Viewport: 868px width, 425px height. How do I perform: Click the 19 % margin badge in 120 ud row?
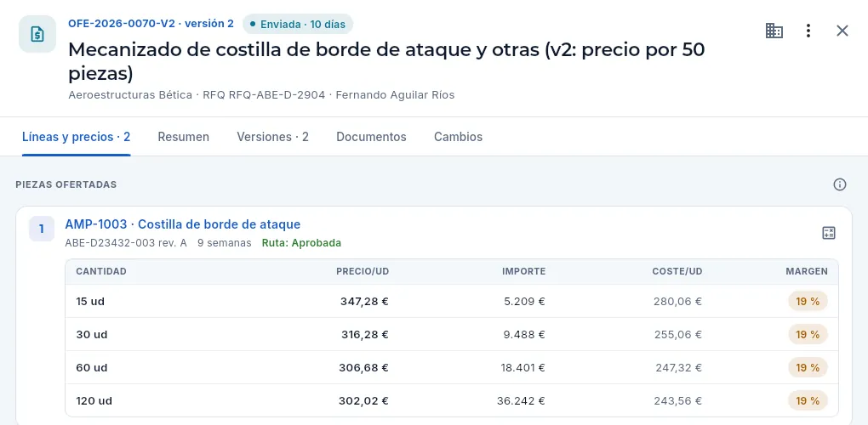pos(808,401)
